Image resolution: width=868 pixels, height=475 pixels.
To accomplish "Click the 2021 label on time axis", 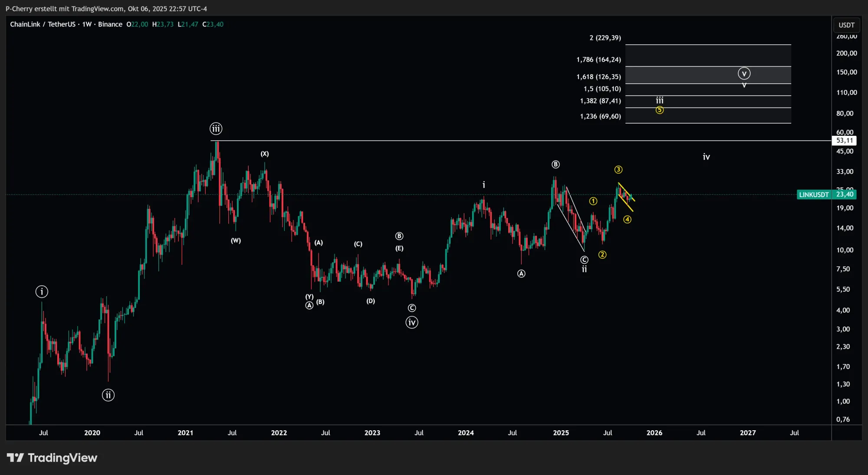I will coord(185,433).
